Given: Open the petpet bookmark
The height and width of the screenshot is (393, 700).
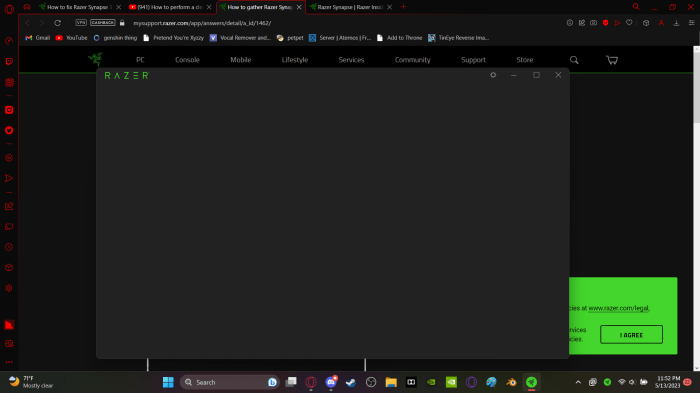Looking at the screenshot, I should tap(290, 38).
